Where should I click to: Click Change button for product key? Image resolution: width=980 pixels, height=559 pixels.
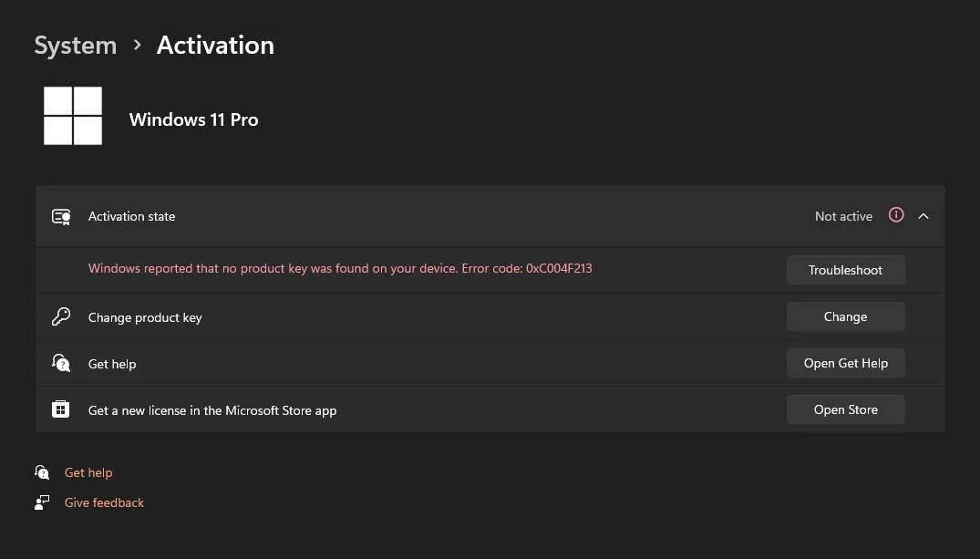click(845, 316)
